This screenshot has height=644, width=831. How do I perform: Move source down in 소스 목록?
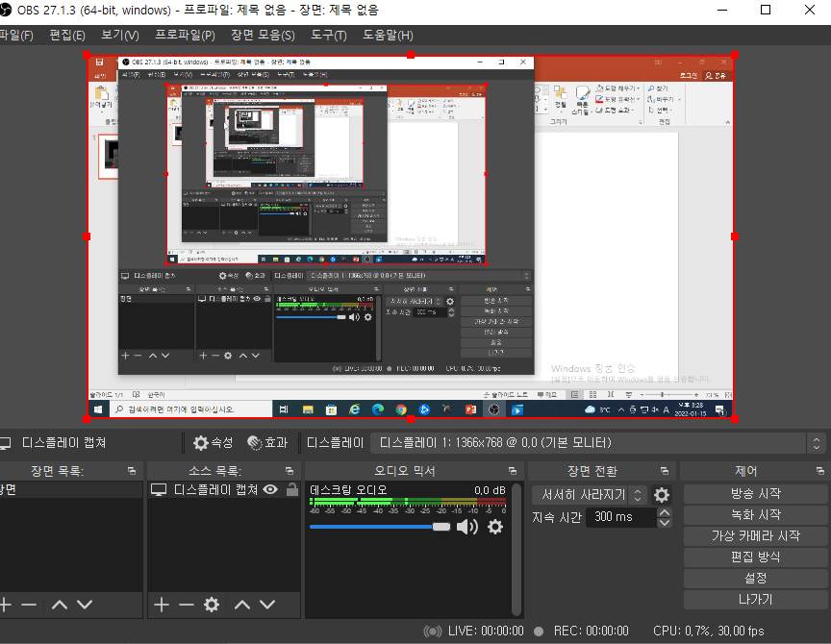[x=267, y=605]
